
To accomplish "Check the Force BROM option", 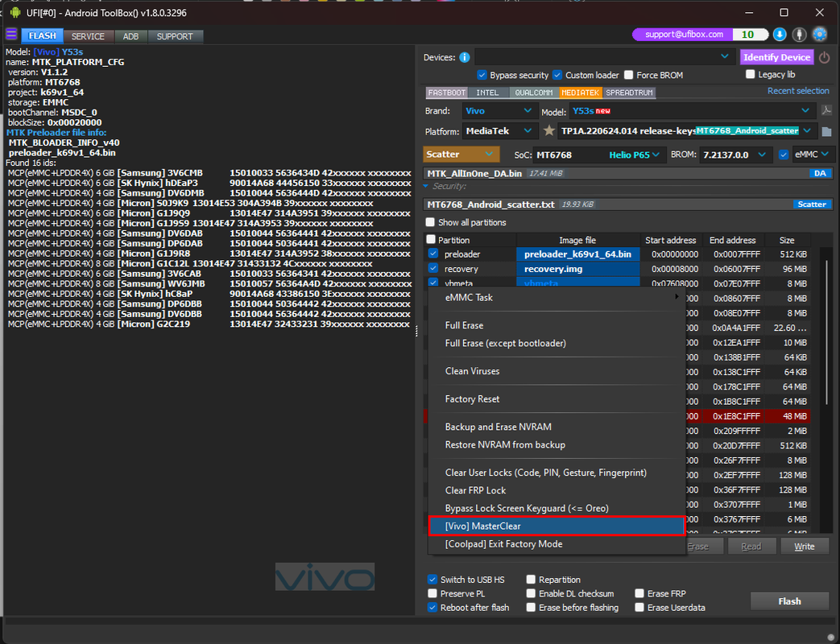I will tap(628, 75).
